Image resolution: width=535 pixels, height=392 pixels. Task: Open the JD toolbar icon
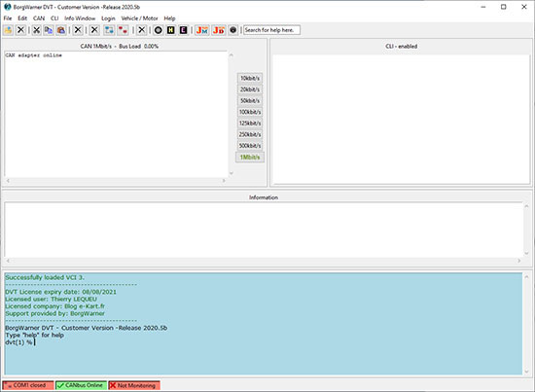[218, 30]
